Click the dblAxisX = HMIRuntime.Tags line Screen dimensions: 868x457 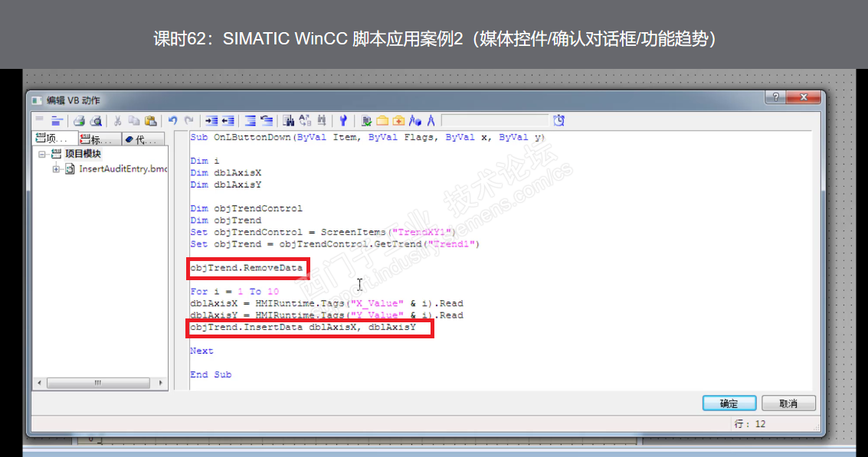click(x=326, y=303)
